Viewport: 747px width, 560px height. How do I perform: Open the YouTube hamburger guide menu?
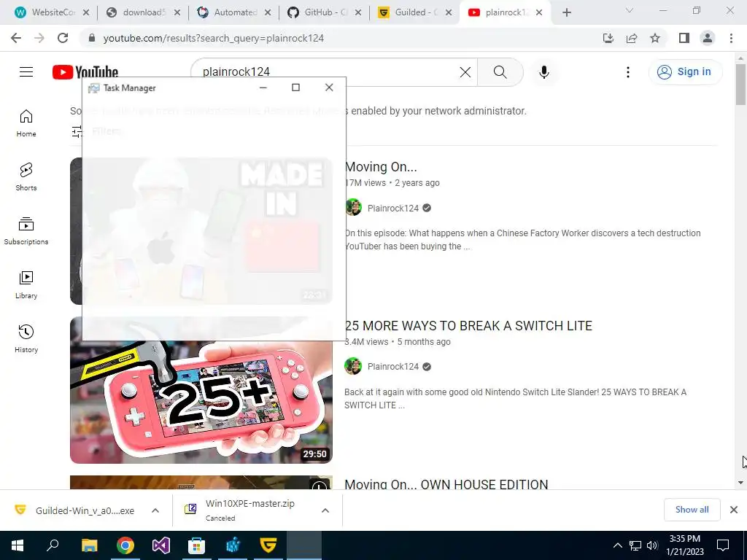point(26,72)
